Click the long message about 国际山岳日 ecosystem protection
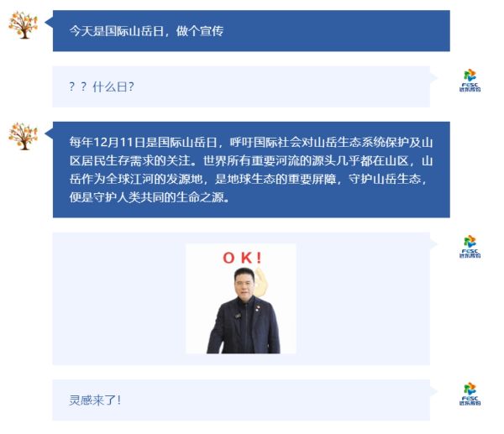 pyautogui.click(x=251, y=170)
